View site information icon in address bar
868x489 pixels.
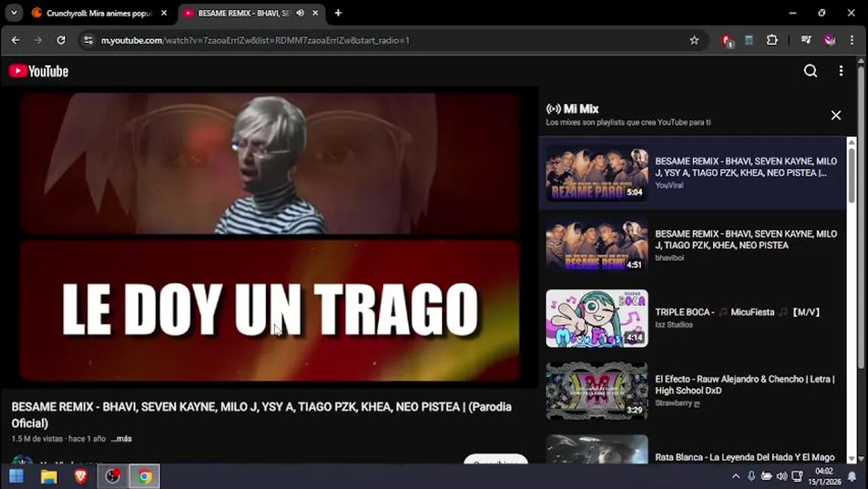click(88, 40)
